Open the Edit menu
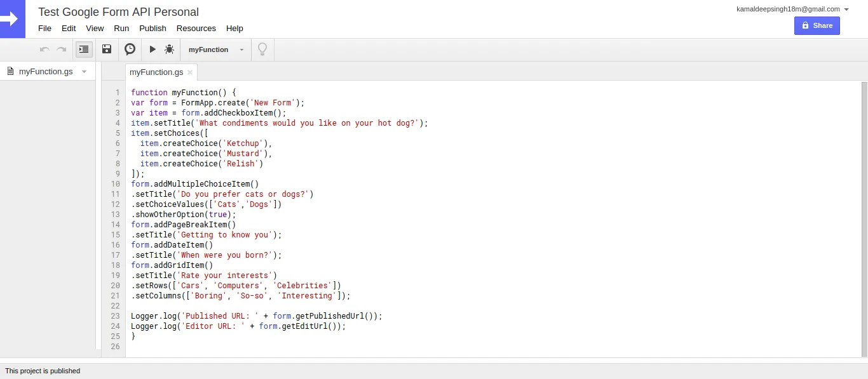This screenshot has height=379, width=868. pos(69,28)
